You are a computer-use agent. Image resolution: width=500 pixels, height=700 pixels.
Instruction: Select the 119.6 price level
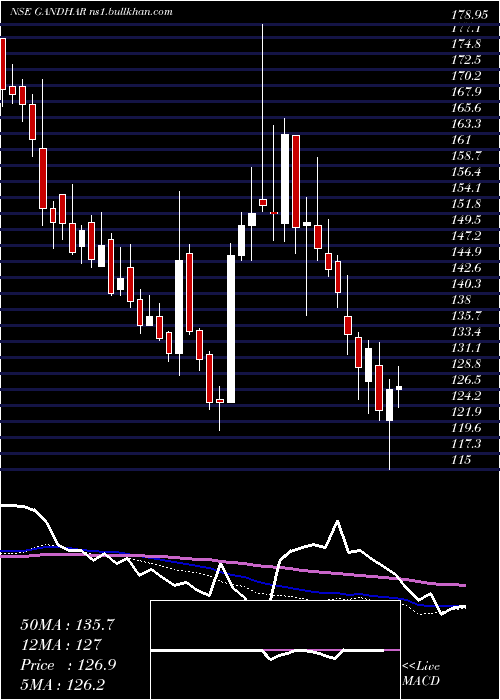coord(467,428)
